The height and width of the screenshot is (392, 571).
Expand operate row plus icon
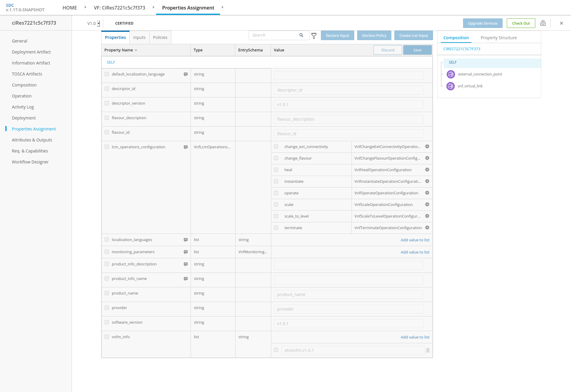tap(427, 193)
